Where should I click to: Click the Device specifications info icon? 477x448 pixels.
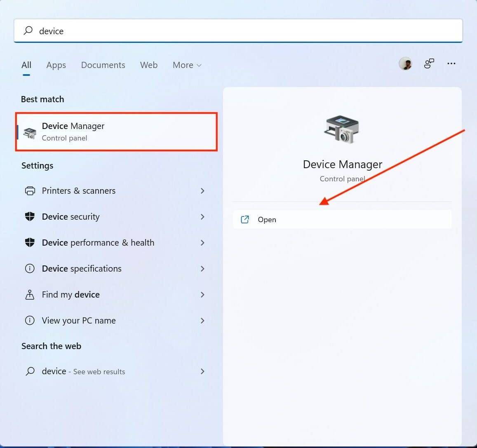pyautogui.click(x=30, y=268)
